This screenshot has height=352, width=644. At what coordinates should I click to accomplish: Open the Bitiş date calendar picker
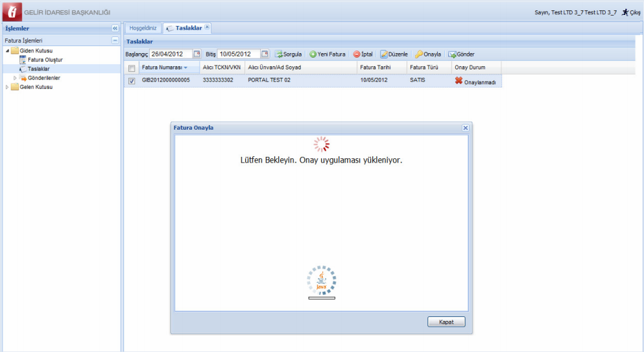pos(265,54)
